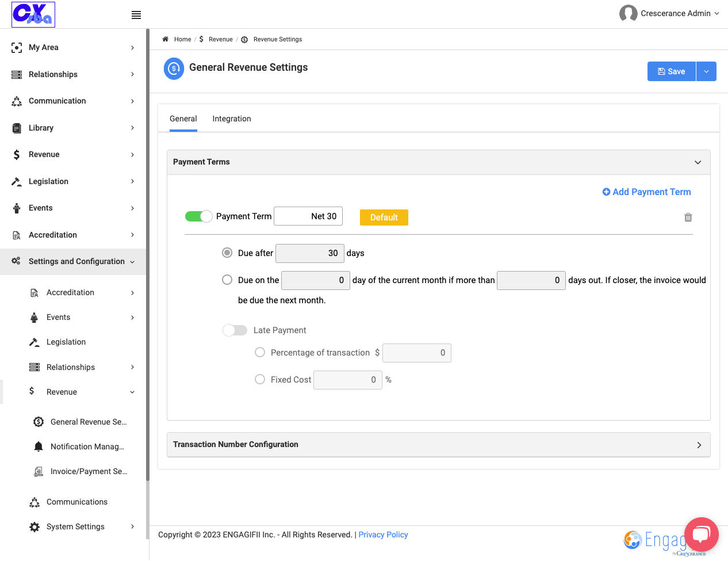Click the CX company logo
This screenshot has width=728, height=561.
33,14
